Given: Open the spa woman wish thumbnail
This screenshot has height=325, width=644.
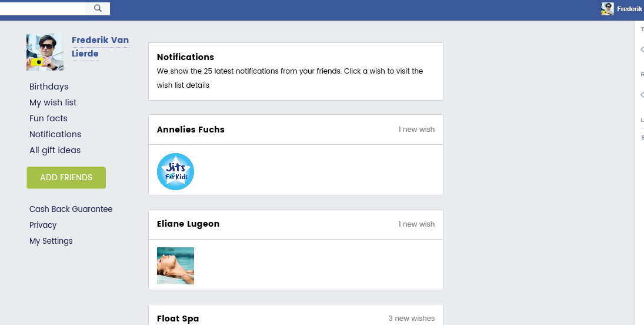Looking at the screenshot, I should coord(175,266).
